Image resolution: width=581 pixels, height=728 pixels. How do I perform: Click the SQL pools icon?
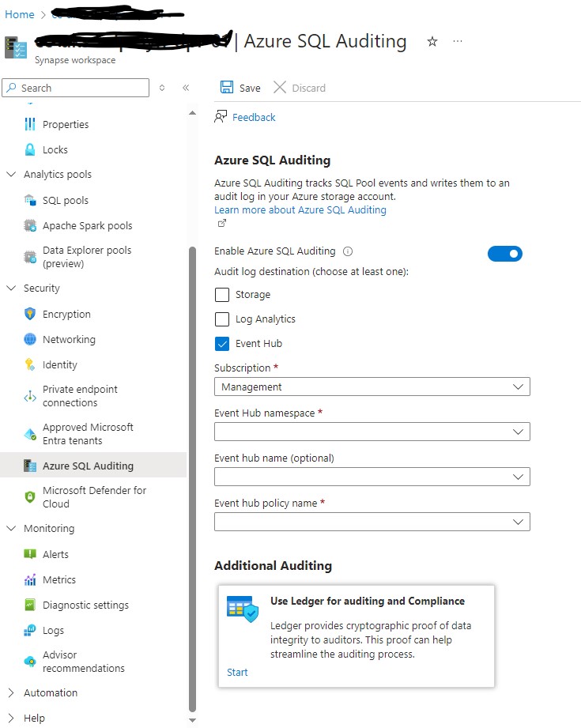(x=30, y=200)
